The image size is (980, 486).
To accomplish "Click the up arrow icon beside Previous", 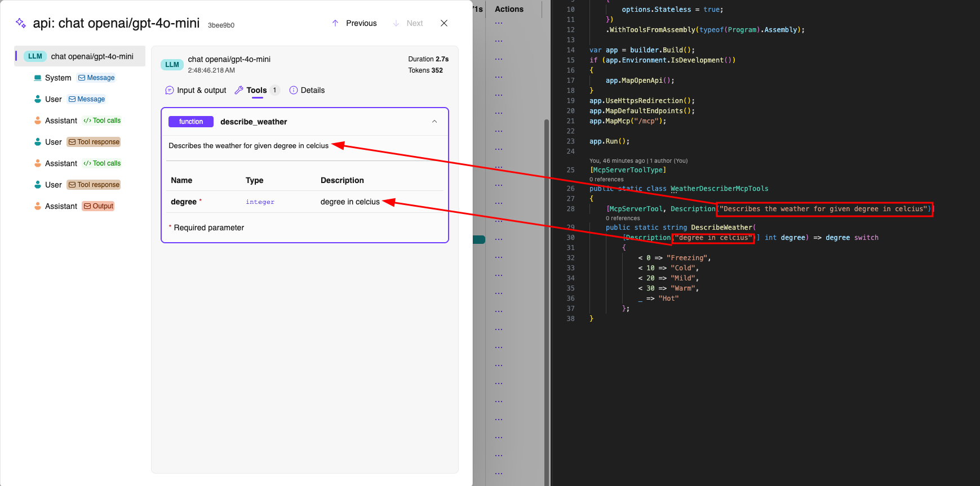I will pyautogui.click(x=335, y=23).
